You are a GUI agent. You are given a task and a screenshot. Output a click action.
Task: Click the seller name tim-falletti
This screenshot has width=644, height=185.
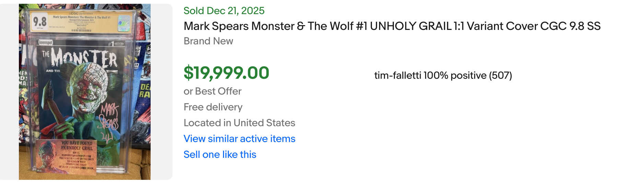(x=397, y=75)
